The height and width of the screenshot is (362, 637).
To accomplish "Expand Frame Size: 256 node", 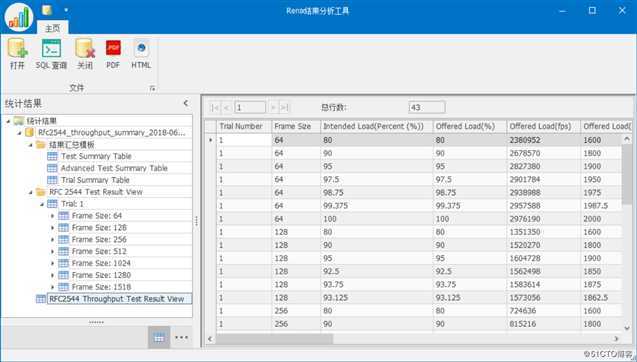I will [x=52, y=240].
